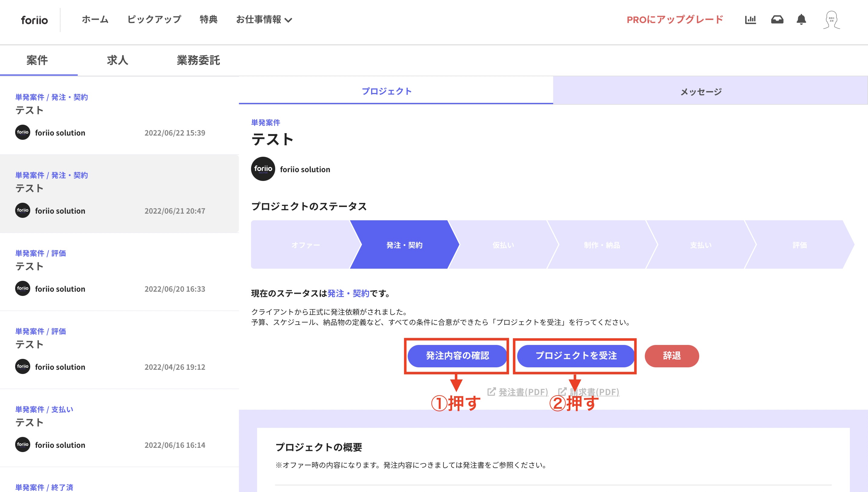Open ピックアップ in the top navigation

[154, 20]
